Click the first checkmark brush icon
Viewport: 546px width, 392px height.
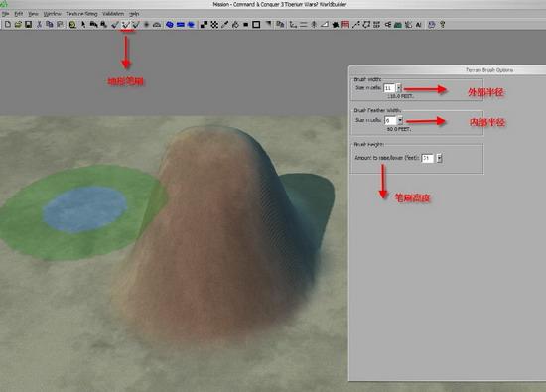tap(115, 25)
